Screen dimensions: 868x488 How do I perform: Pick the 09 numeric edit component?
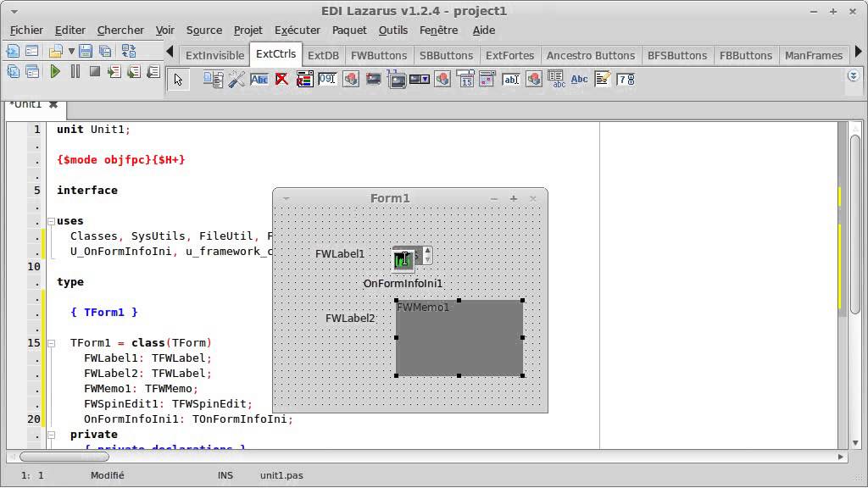pos(328,80)
